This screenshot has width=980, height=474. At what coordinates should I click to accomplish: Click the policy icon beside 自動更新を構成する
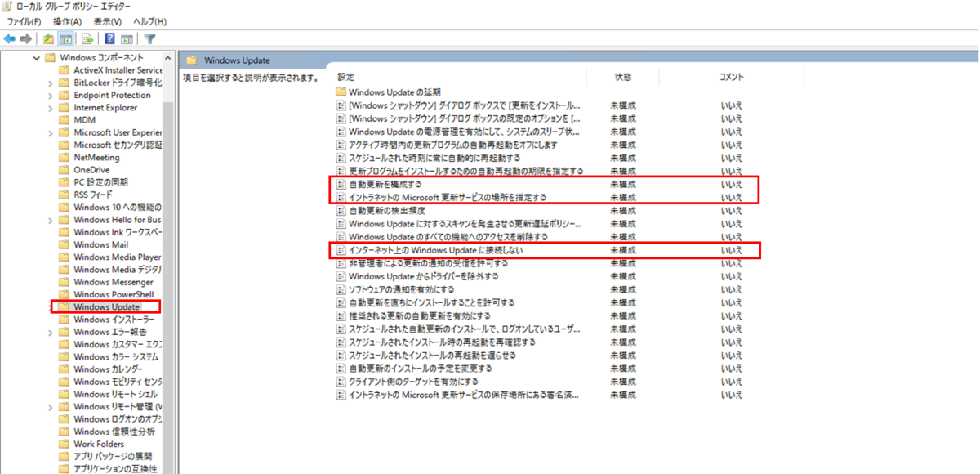pyautogui.click(x=341, y=185)
